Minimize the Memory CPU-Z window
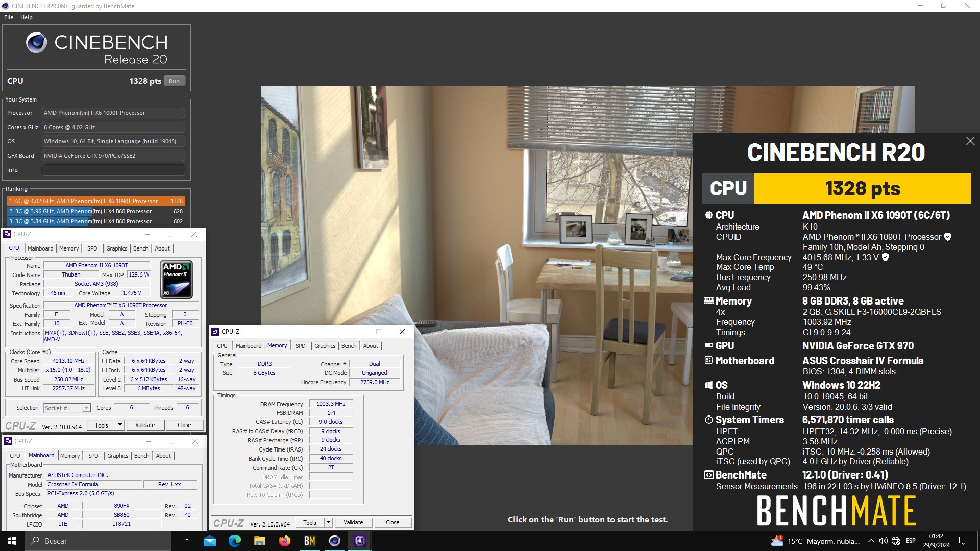Image resolution: width=980 pixels, height=551 pixels. point(356,332)
